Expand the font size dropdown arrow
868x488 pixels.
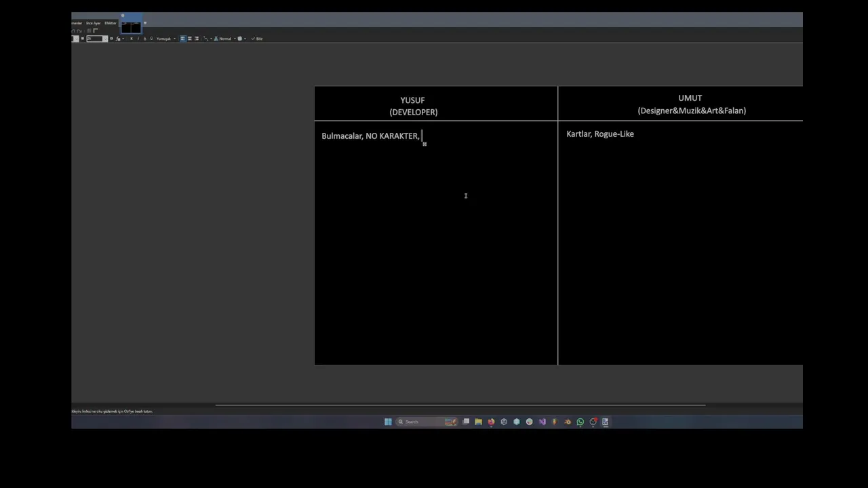pyautogui.click(x=105, y=39)
